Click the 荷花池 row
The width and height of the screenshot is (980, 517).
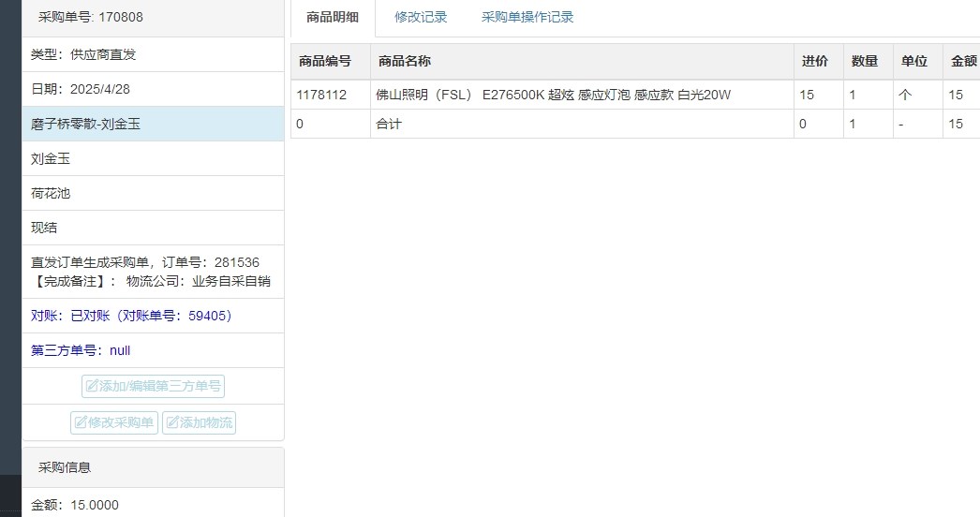pyautogui.click(x=153, y=193)
